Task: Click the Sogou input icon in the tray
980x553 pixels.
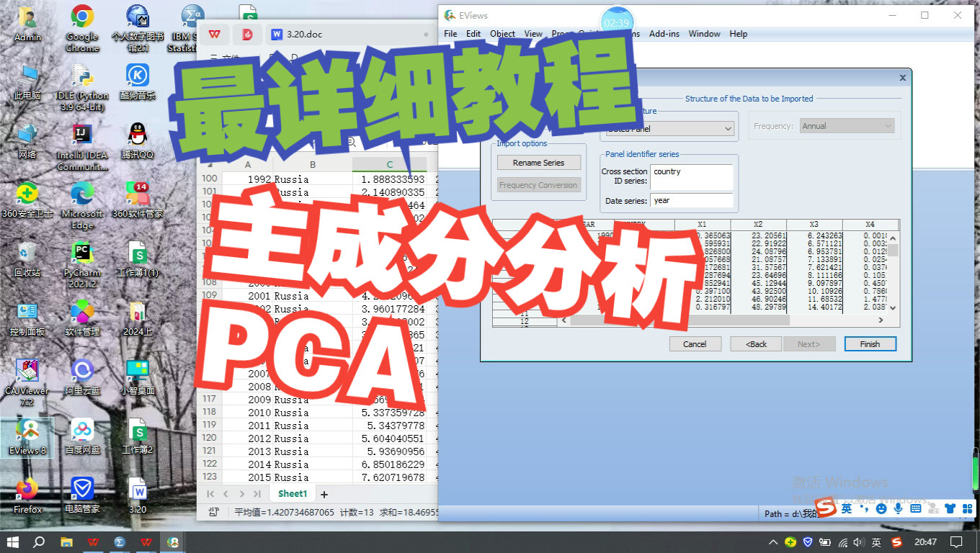Action: pyautogui.click(x=896, y=541)
